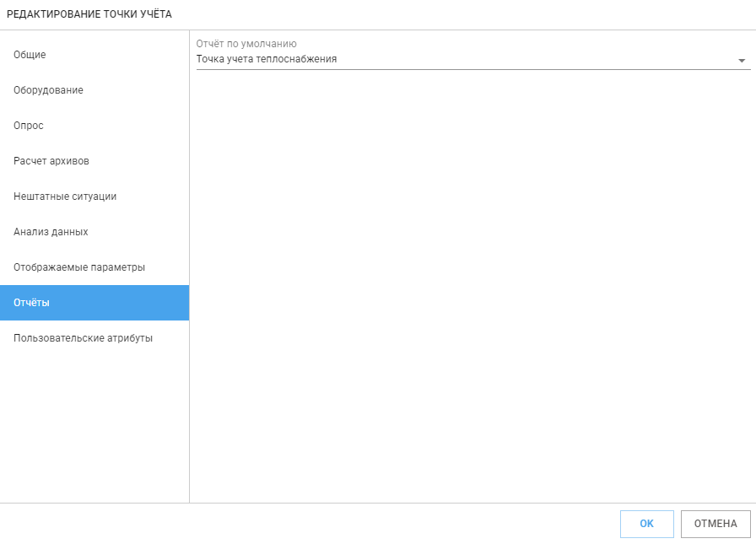Open Пользовательские атрибуты section
The image size is (756, 544).
click(x=94, y=337)
